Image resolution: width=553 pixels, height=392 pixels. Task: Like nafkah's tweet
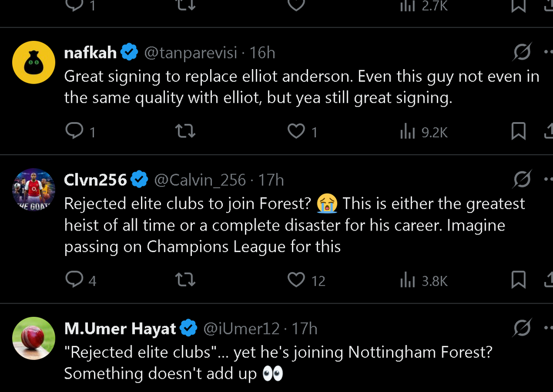302,131
